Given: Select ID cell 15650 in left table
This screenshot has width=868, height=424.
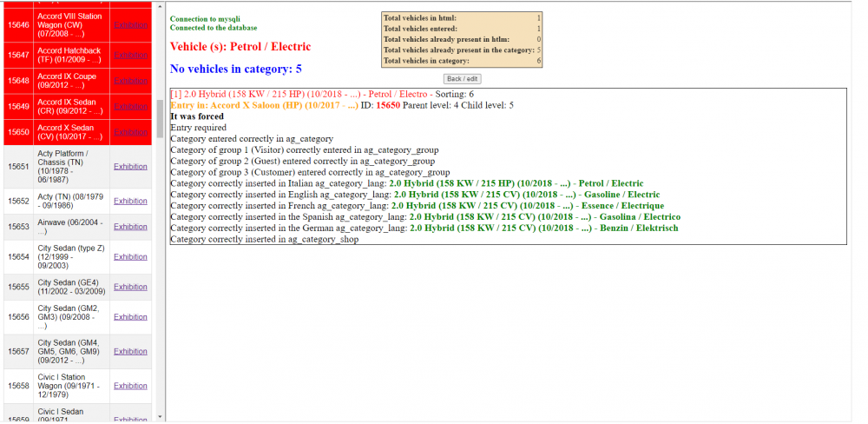Looking at the screenshot, I should pyautogui.click(x=19, y=132).
